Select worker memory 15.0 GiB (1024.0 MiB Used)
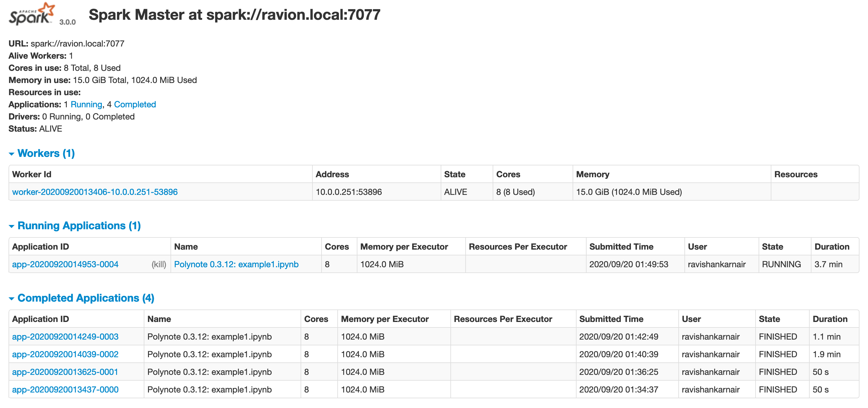This screenshot has width=868, height=408. pyautogui.click(x=629, y=192)
